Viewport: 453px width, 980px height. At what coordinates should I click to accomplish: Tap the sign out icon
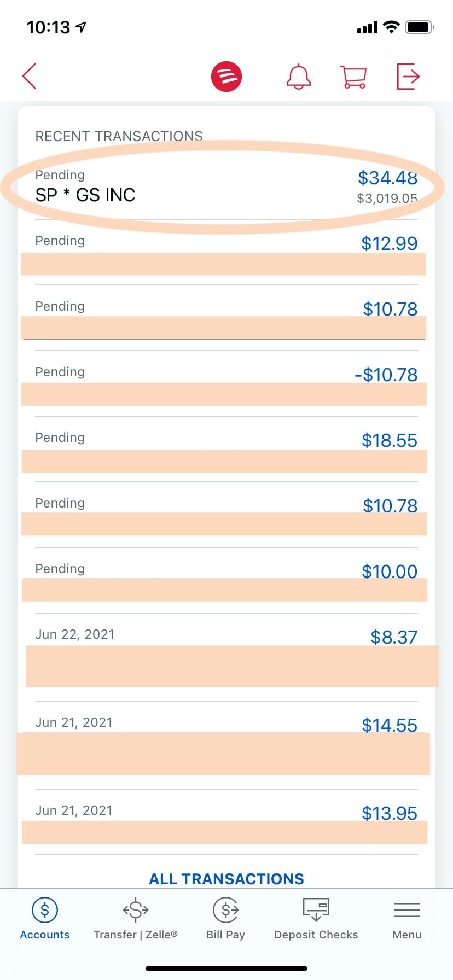[408, 76]
